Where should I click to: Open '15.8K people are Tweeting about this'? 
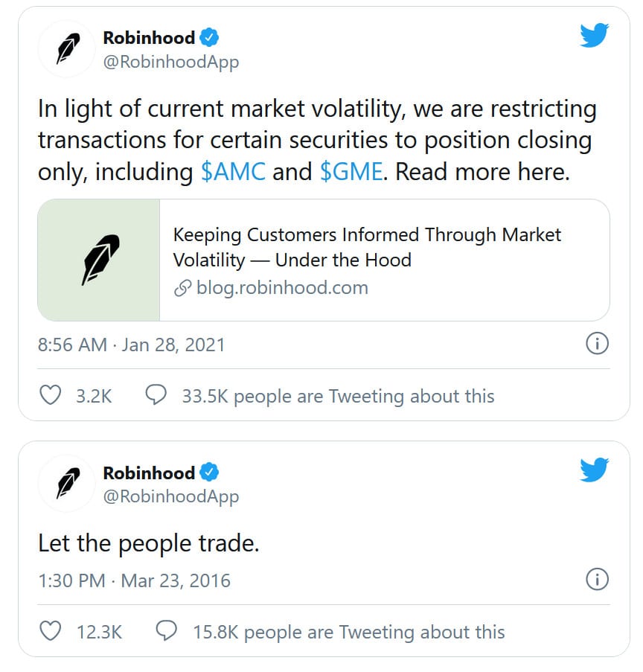[348, 633]
